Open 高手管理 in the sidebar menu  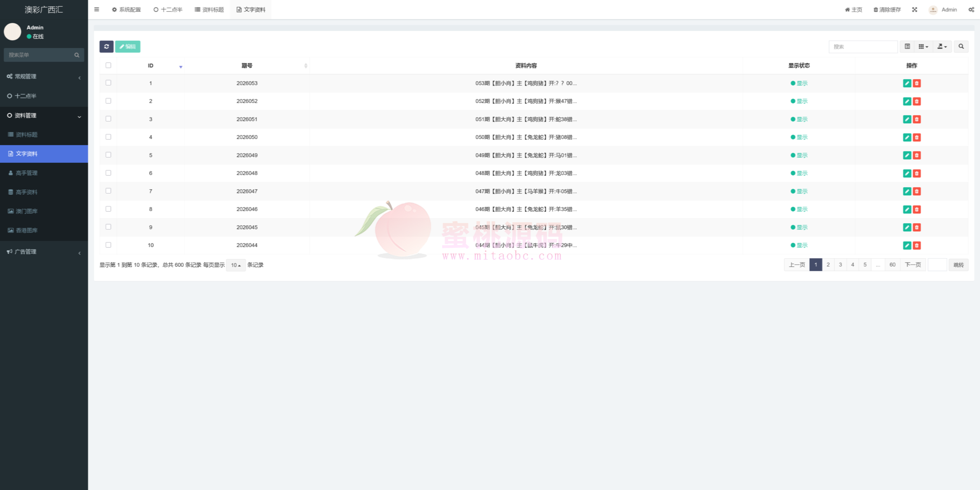(x=26, y=173)
